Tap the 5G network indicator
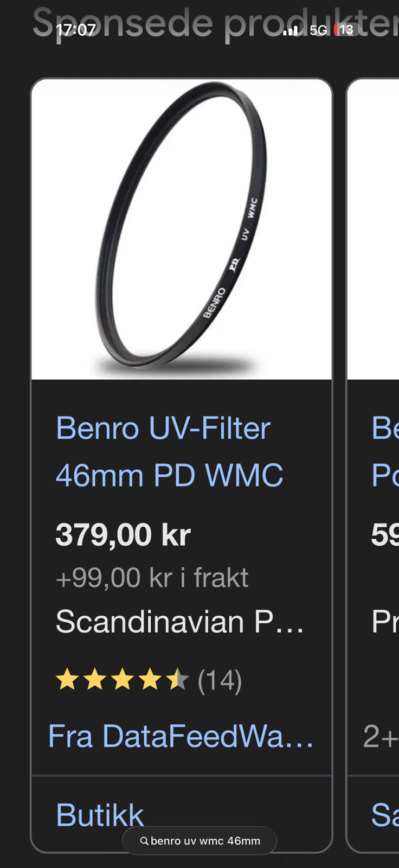This screenshot has height=868, width=399. (318, 30)
